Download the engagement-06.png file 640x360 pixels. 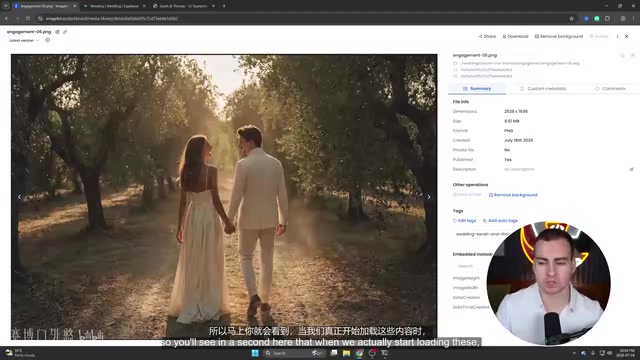tap(515, 36)
